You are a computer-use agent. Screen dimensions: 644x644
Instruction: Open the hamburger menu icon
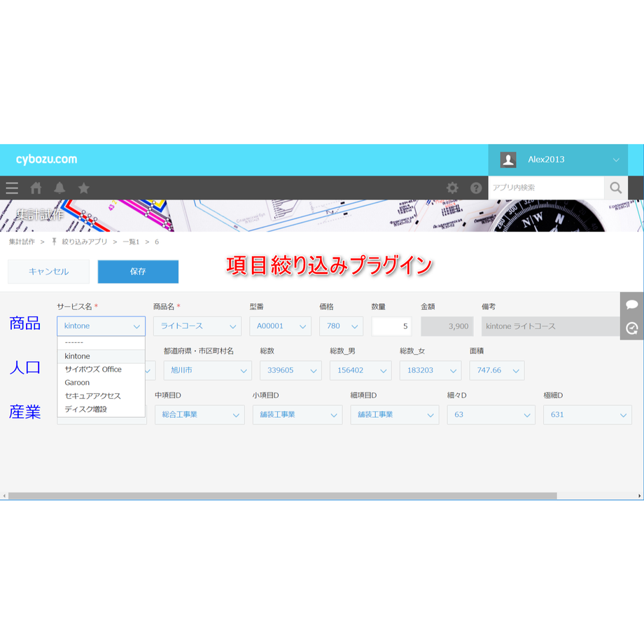[12, 188]
